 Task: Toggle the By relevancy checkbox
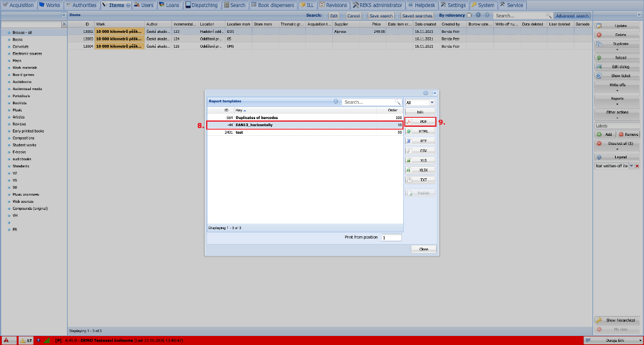point(469,15)
